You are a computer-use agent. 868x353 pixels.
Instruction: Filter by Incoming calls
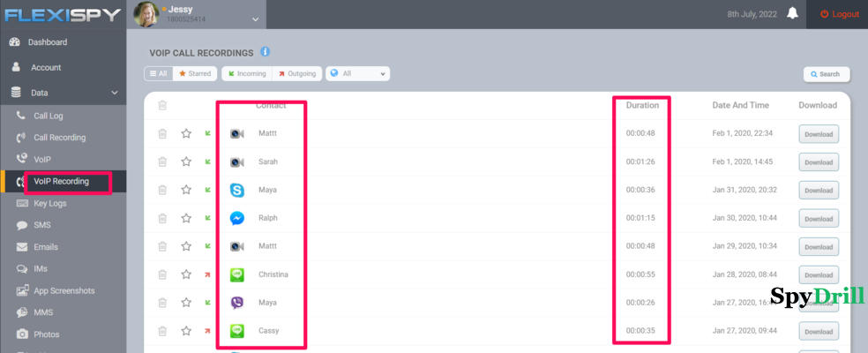245,74
